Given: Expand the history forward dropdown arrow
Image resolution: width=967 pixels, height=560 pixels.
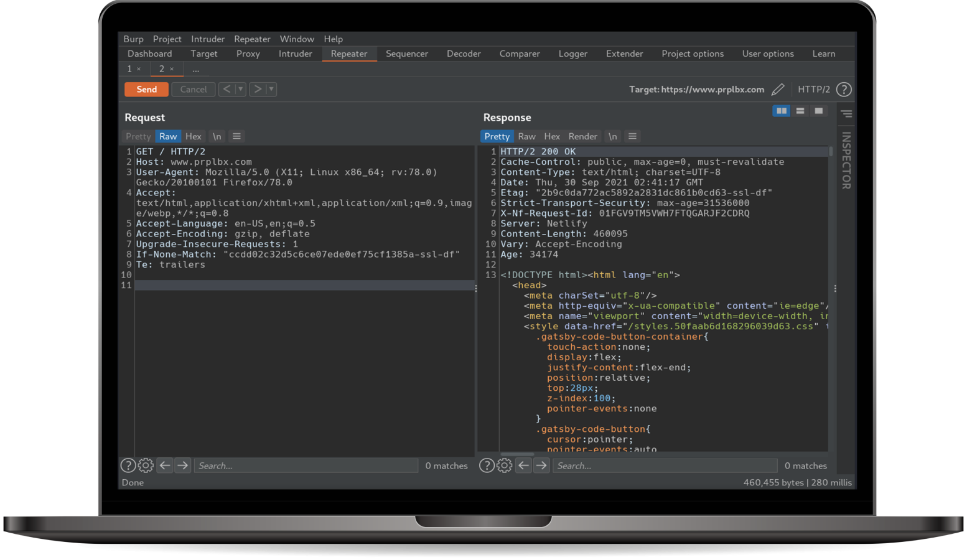Looking at the screenshot, I should point(271,90).
